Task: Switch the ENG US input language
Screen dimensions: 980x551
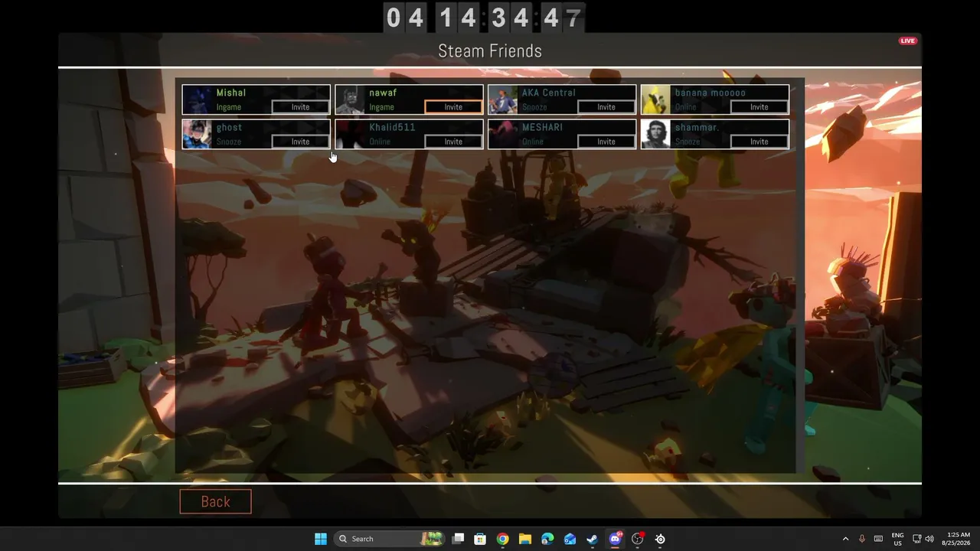Action: (897, 539)
